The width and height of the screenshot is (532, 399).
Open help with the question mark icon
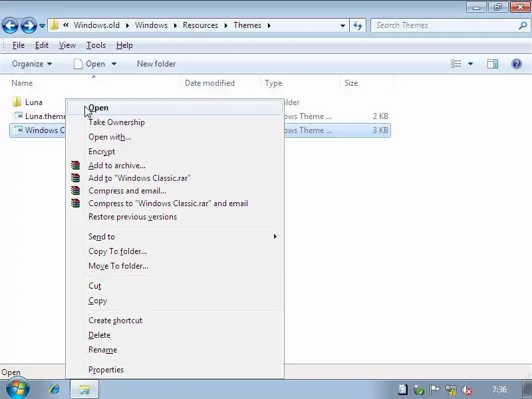(517, 64)
